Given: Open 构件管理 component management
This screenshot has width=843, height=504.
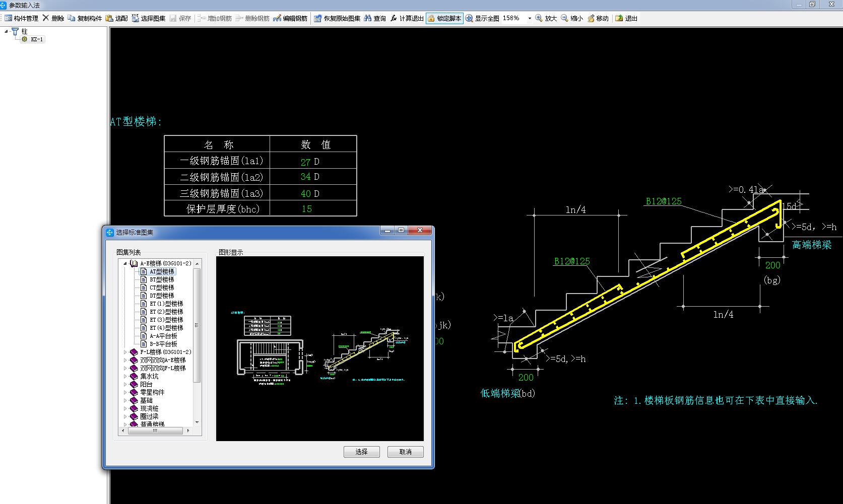Looking at the screenshot, I should click(22, 18).
